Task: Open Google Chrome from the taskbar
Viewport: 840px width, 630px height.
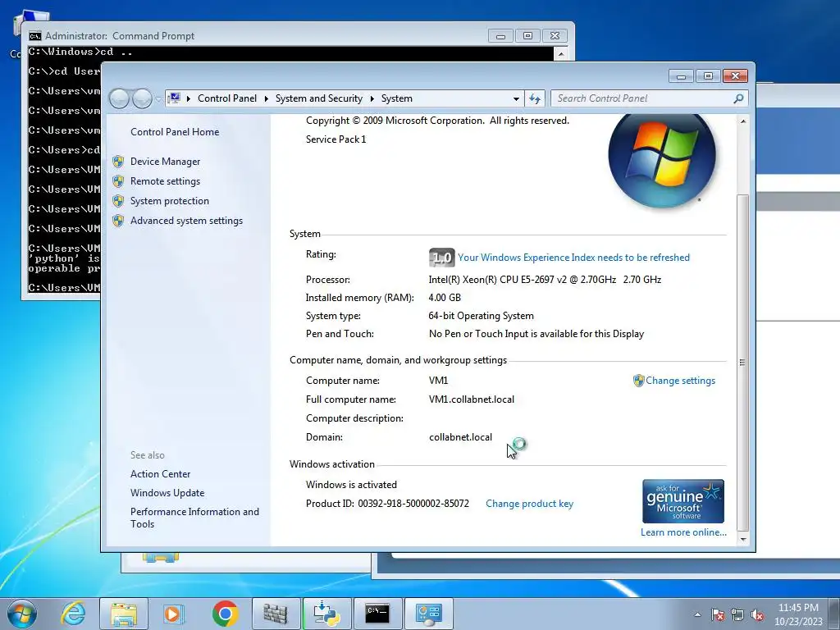Action: click(225, 614)
